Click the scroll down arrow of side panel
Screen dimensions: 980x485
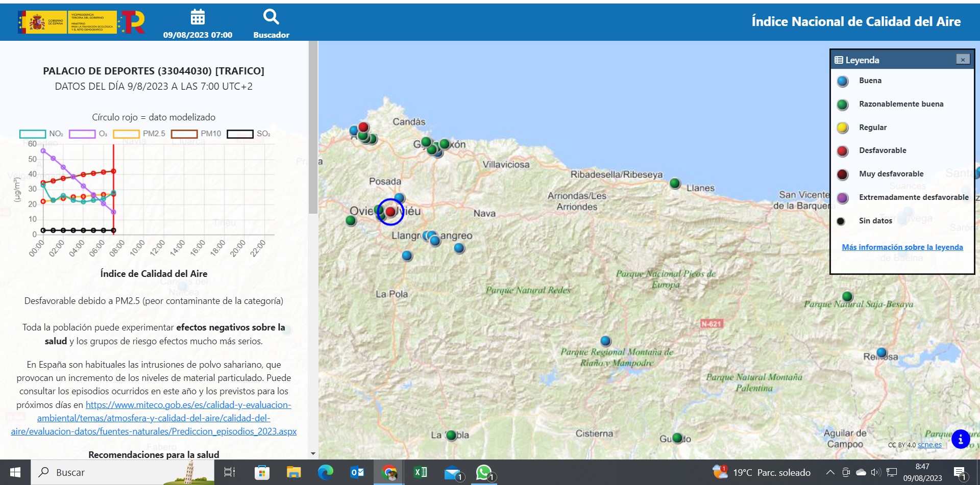coord(313,453)
